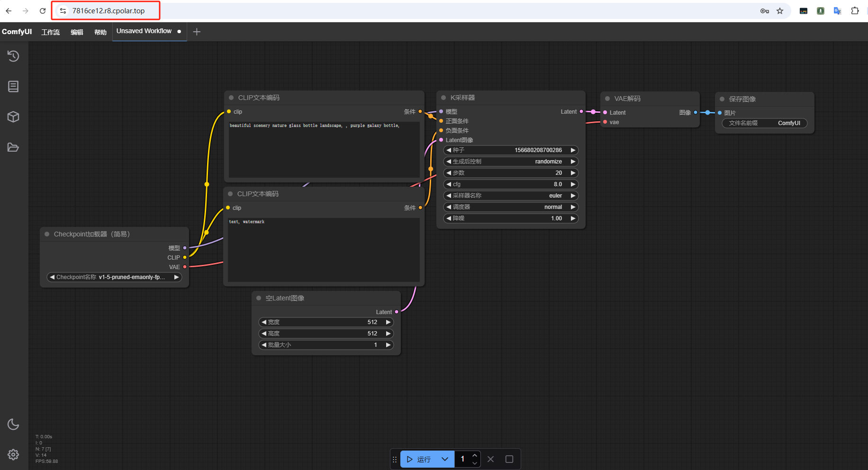Click the plus icon to add workflow tab
The image size is (868, 470).
197,32
